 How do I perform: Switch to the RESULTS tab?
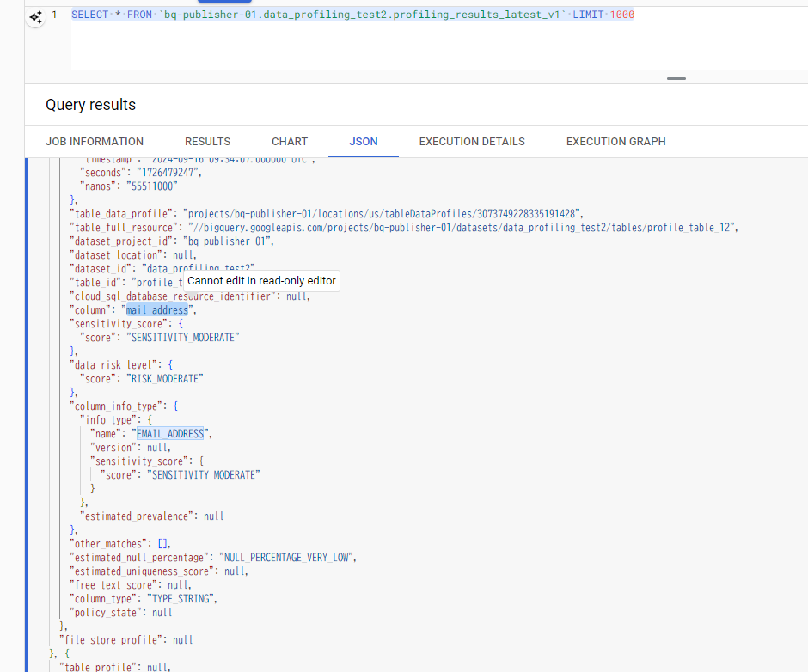tap(207, 142)
